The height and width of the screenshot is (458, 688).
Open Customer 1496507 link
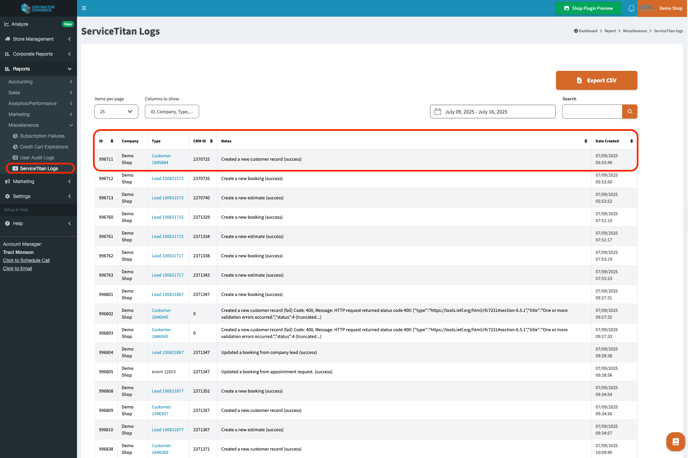pos(161,410)
